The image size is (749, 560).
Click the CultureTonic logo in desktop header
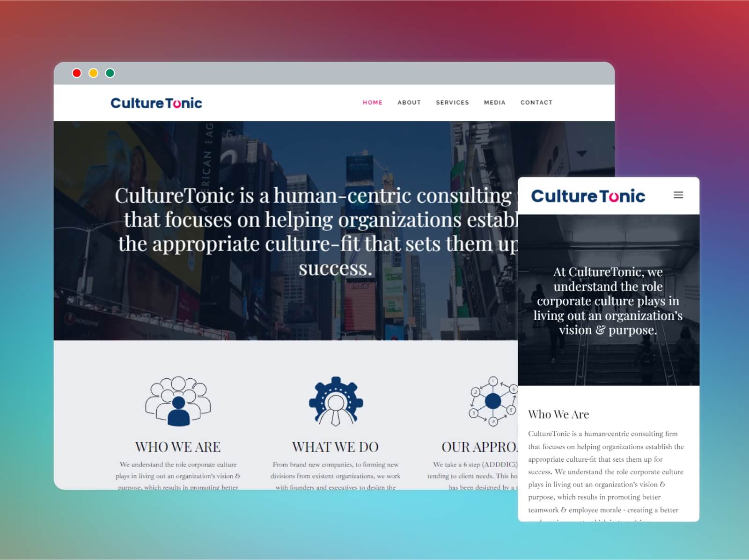coord(156,103)
